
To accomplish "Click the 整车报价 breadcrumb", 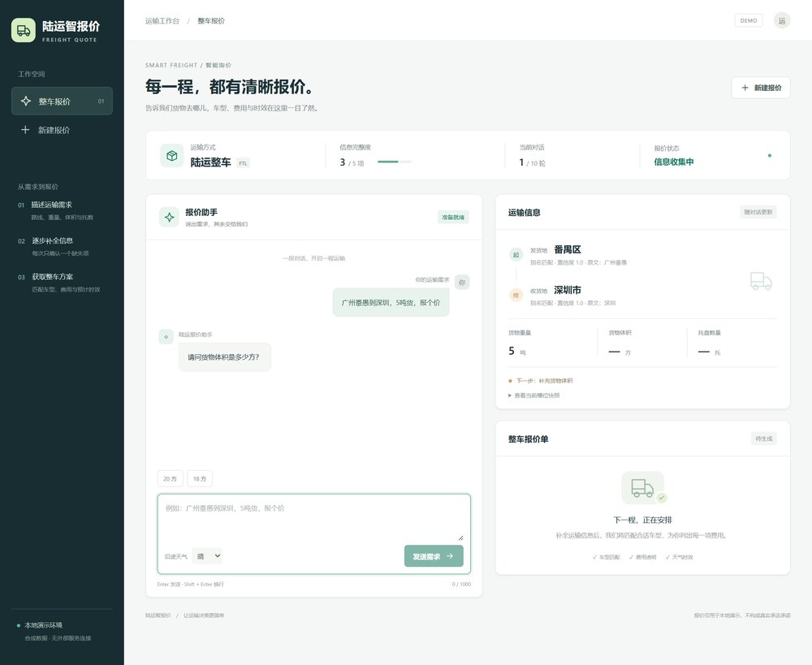I will point(211,21).
